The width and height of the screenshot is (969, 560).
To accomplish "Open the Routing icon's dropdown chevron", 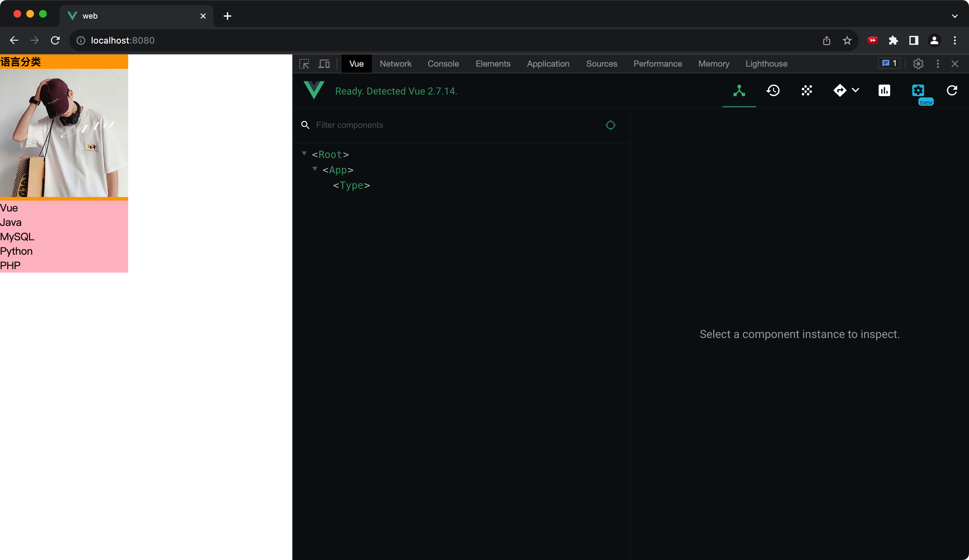I will point(856,90).
